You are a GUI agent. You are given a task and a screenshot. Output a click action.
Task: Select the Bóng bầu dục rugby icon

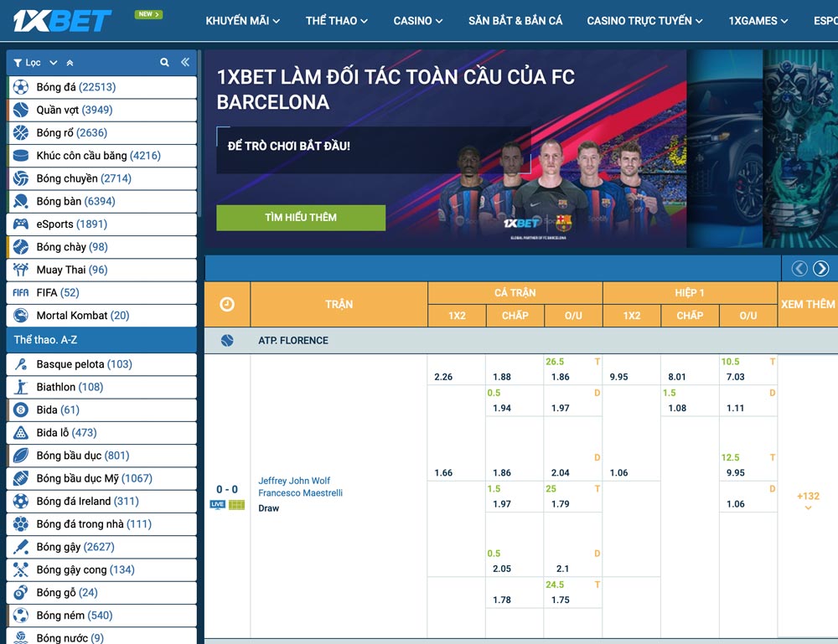tap(21, 456)
